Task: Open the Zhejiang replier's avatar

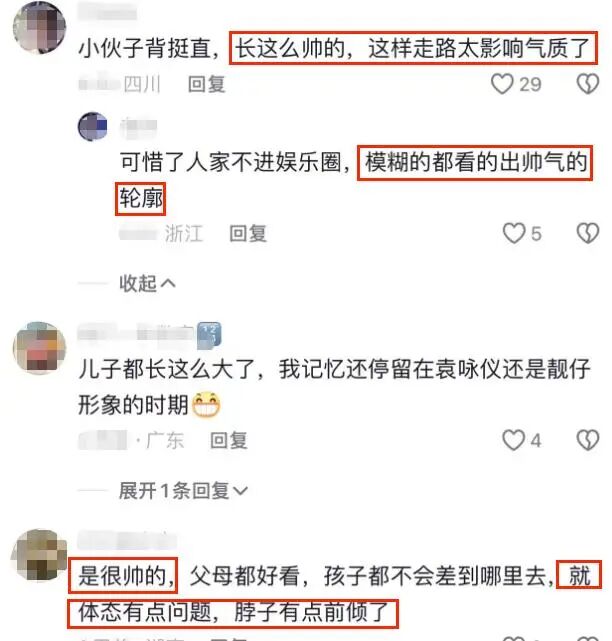Action: coord(93,127)
